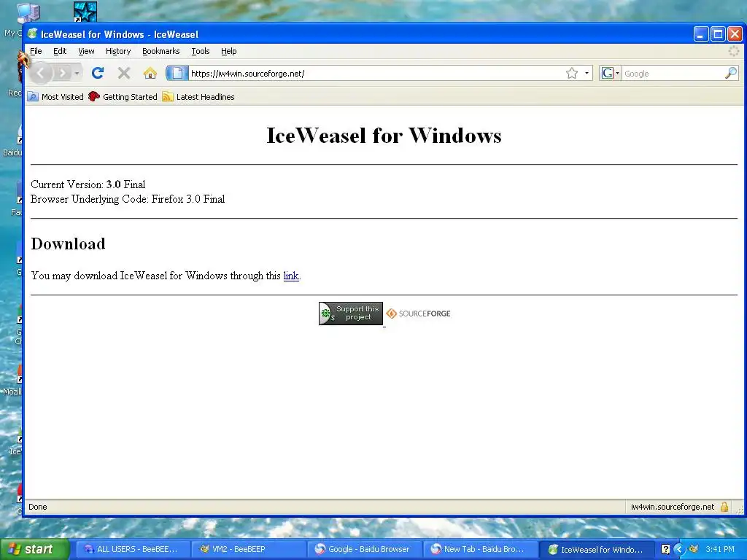Click the magnifying glass search icon
747x560 pixels.
coord(731,73)
